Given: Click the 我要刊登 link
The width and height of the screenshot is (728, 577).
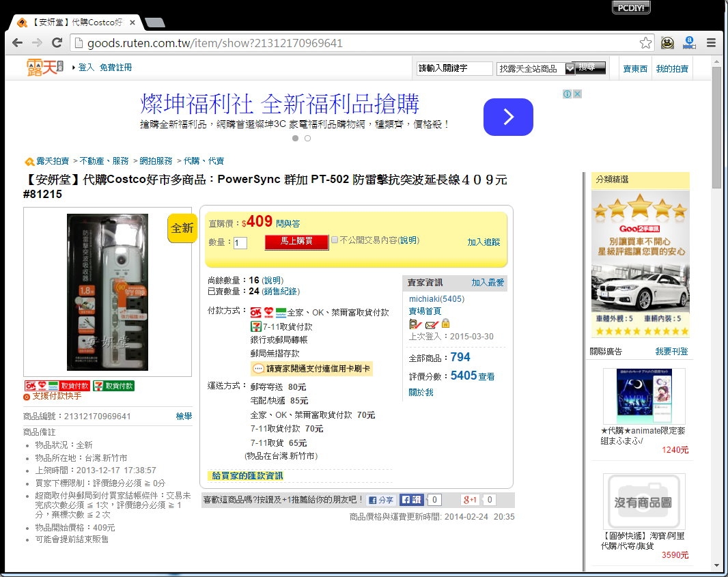Looking at the screenshot, I should (x=671, y=352).
